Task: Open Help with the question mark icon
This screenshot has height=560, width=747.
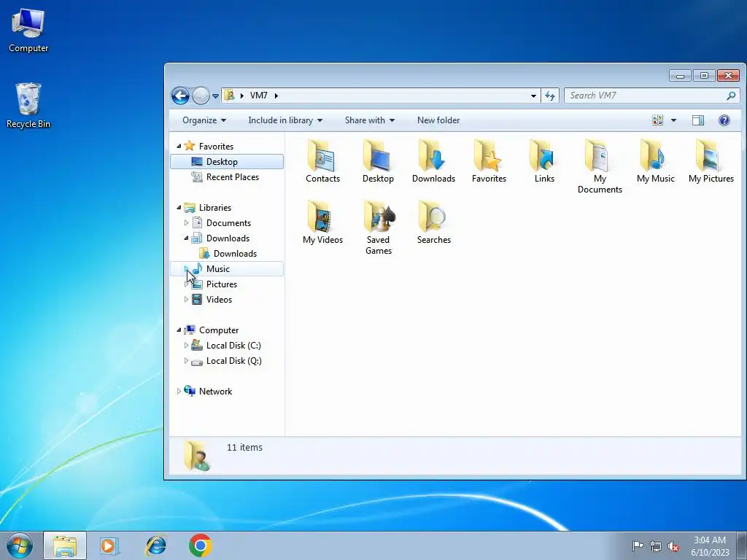Action: click(x=724, y=120)
